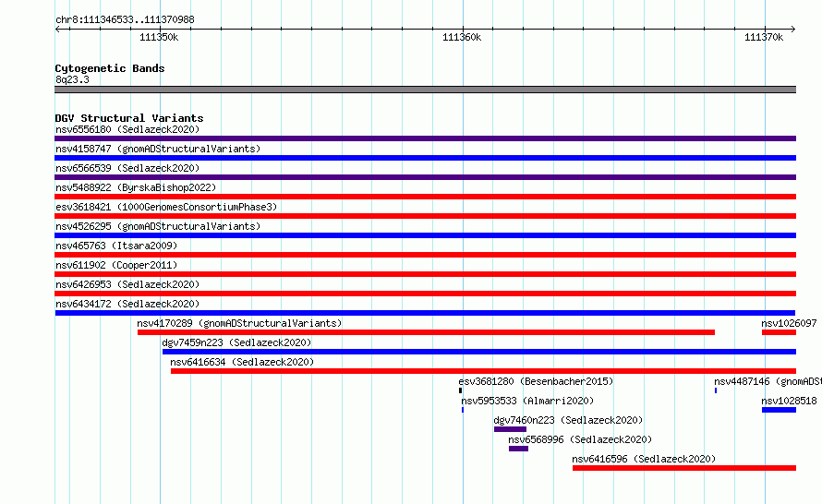Click the red bar under nsv6416634
This screenshot has width=822, height=504.
pos(483,371)
